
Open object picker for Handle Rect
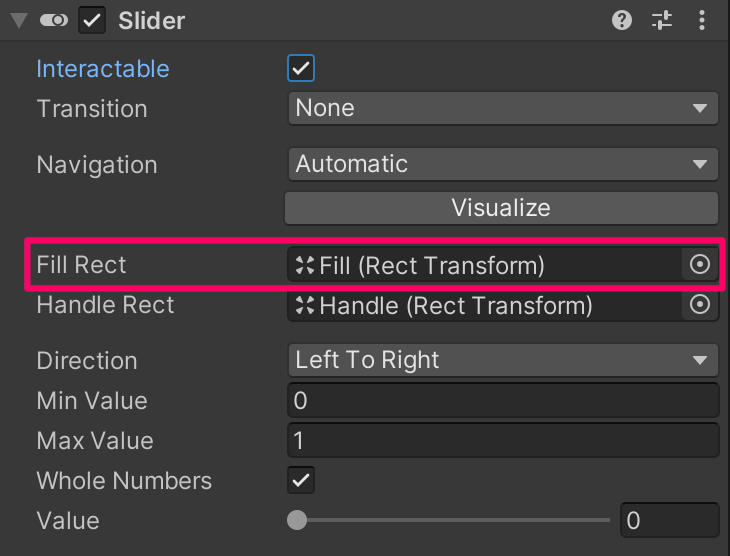700,305
